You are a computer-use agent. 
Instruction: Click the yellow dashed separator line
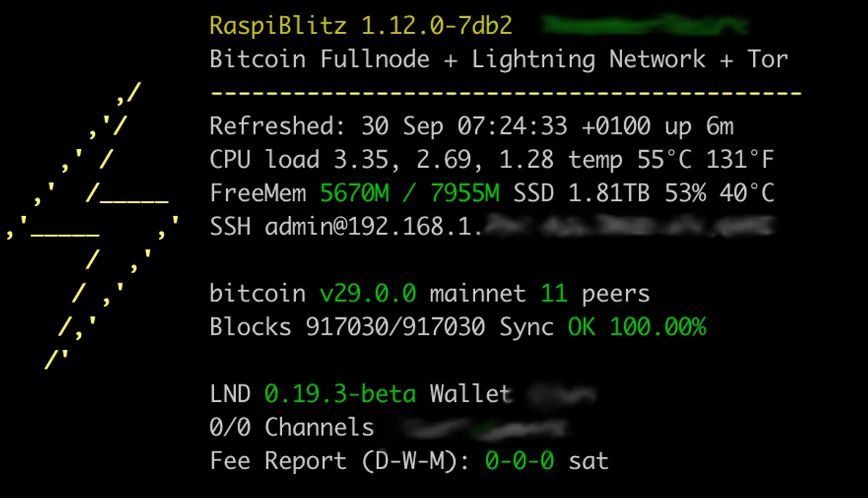506,93
